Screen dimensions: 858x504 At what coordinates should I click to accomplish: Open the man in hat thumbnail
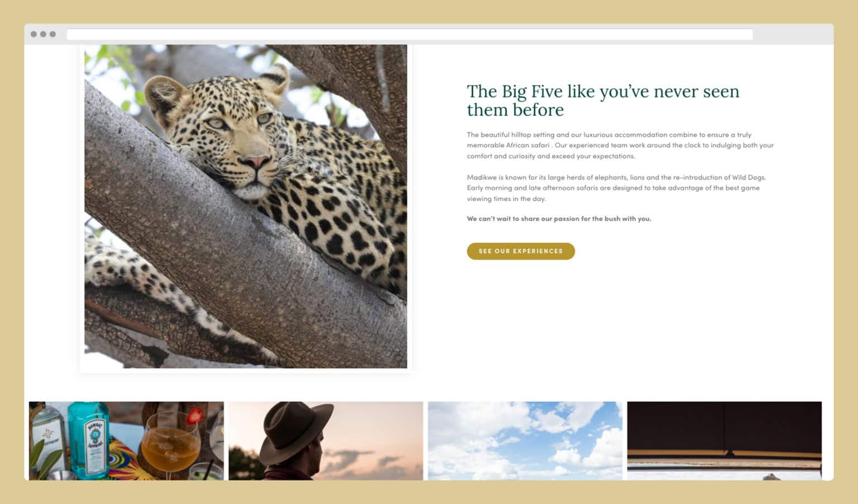[x=326, y=441]
